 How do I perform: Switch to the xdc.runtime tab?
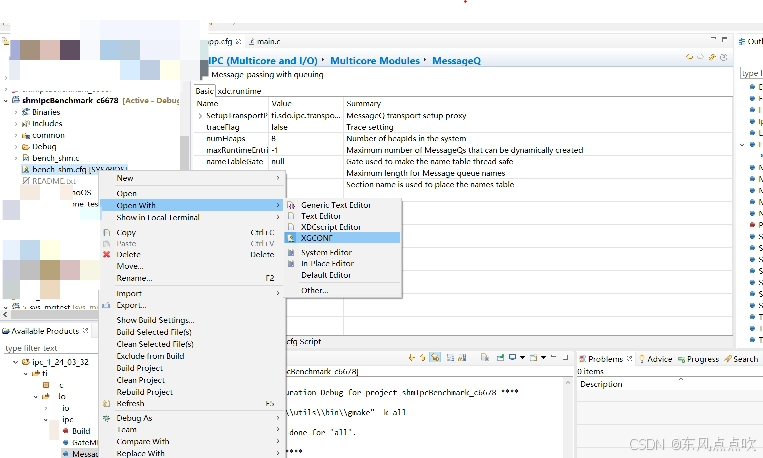click(239, 91)
